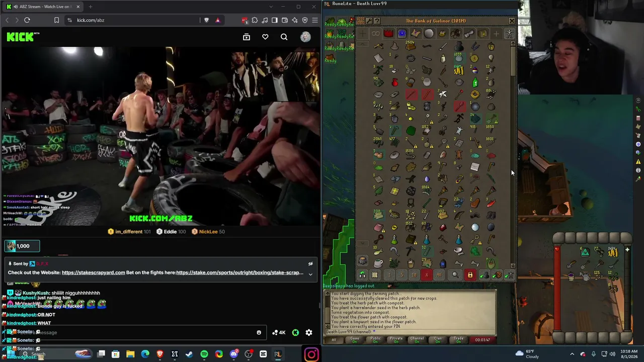644x362 pixels.
Task: Open Kick search magnifier
Action: [x=284, y=37]
